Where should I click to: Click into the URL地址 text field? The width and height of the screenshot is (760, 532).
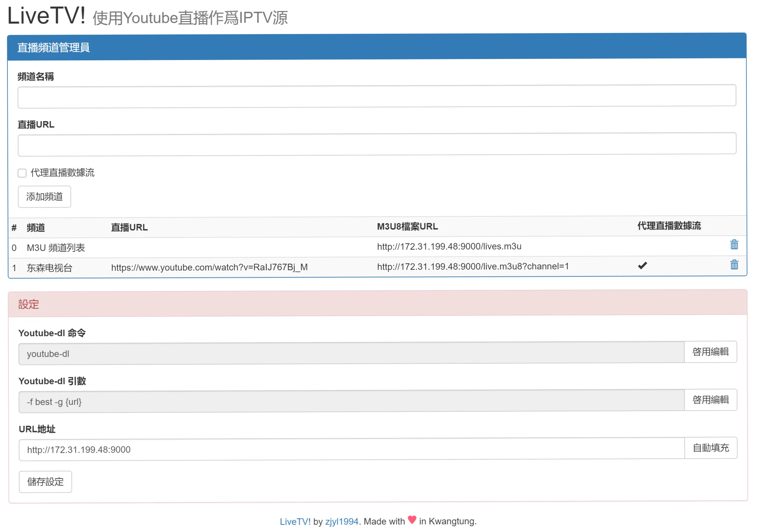351,449
